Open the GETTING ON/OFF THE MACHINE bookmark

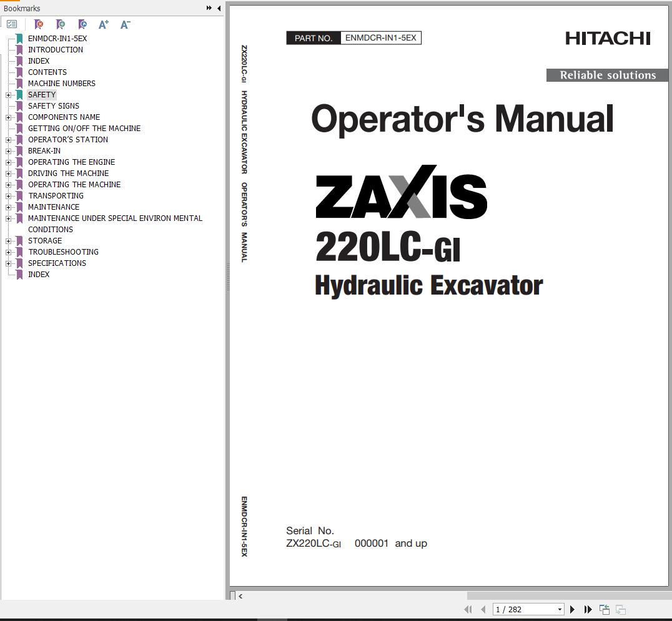point(84,129)
